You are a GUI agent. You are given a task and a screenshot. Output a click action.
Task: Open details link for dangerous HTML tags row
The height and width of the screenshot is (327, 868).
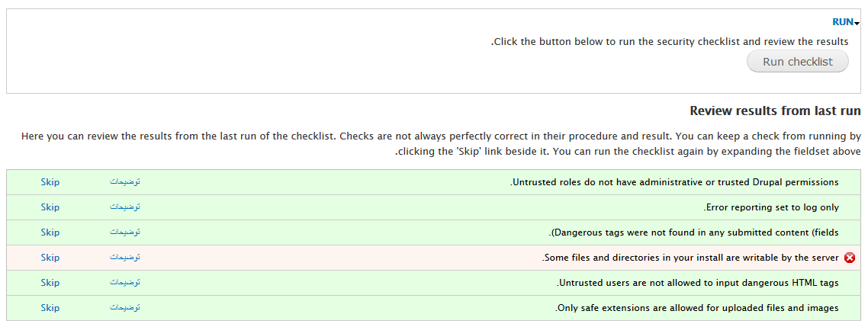(x=124, y=283)
